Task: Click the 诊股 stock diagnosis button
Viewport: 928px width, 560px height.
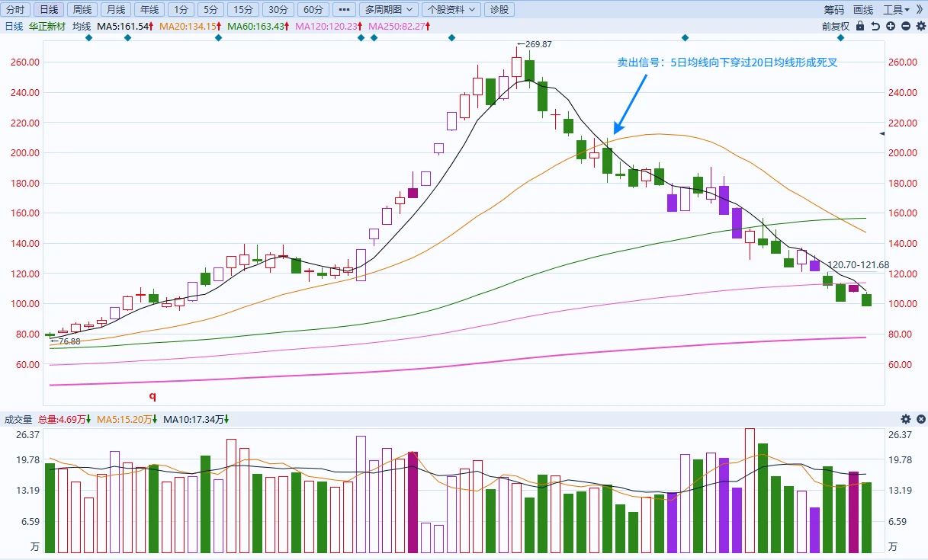Action: pyautogui.click(x=499, y=10)
